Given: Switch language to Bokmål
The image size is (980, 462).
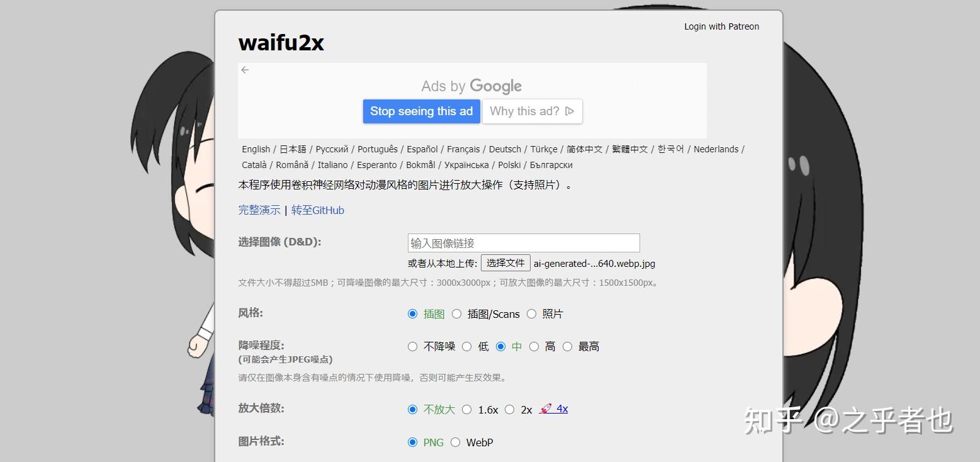Looking at the screenshot, I should point(420,165).
